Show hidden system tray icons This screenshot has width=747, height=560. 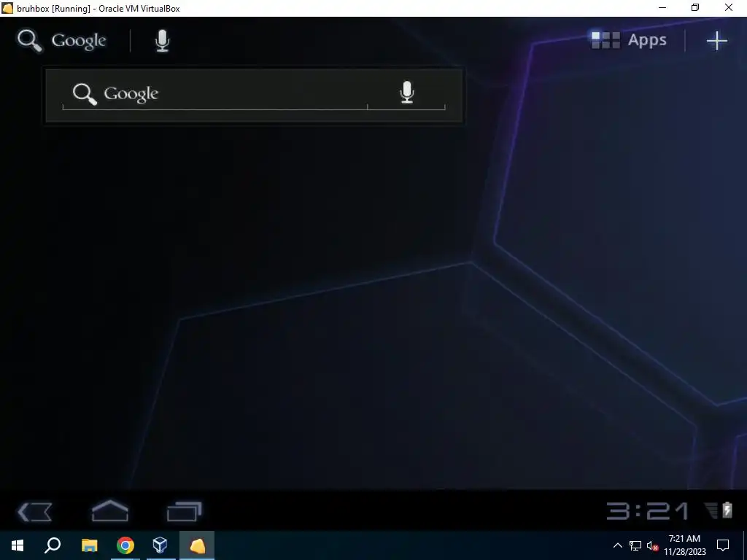click(617, 545)
